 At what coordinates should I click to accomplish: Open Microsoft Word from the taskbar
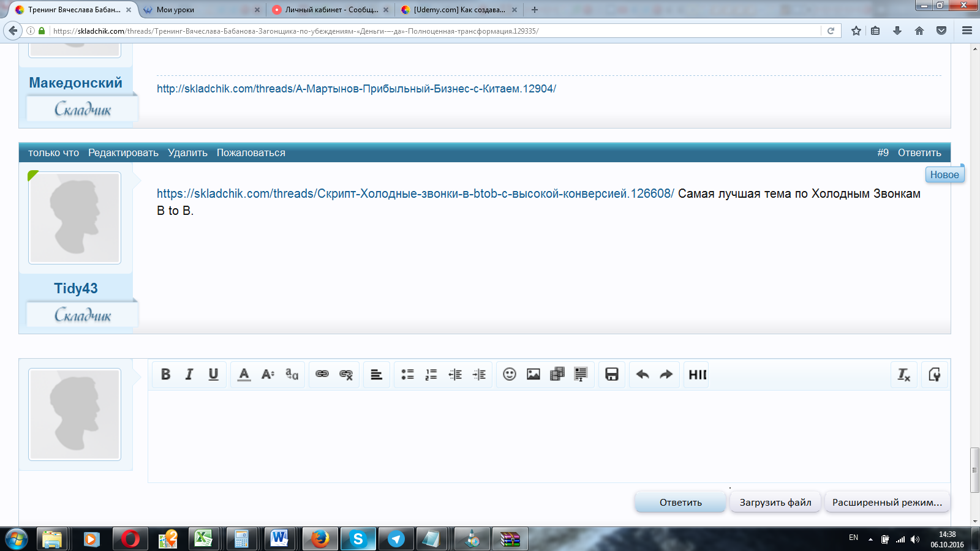pyautogui.click(x=279, y=539)
